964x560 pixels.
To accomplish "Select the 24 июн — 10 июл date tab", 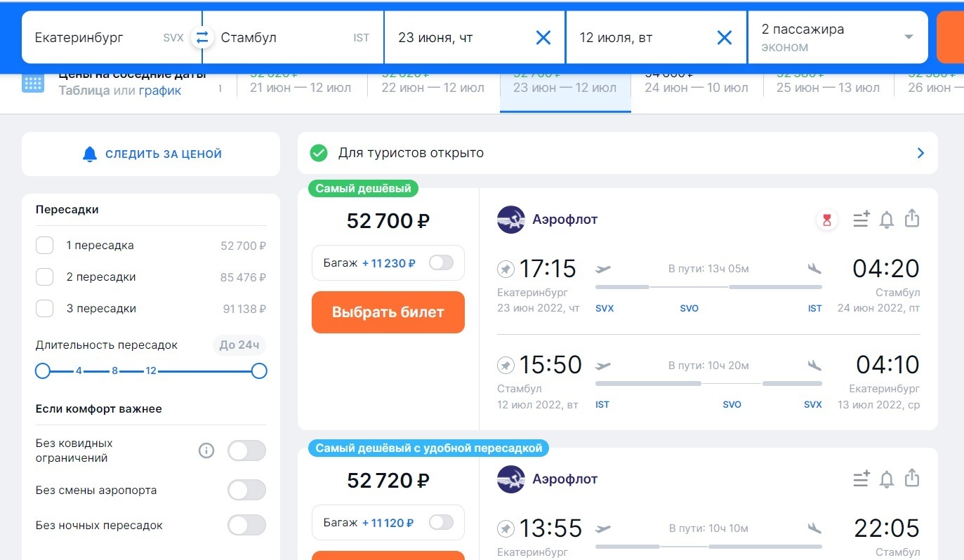I will pos(696,87).
